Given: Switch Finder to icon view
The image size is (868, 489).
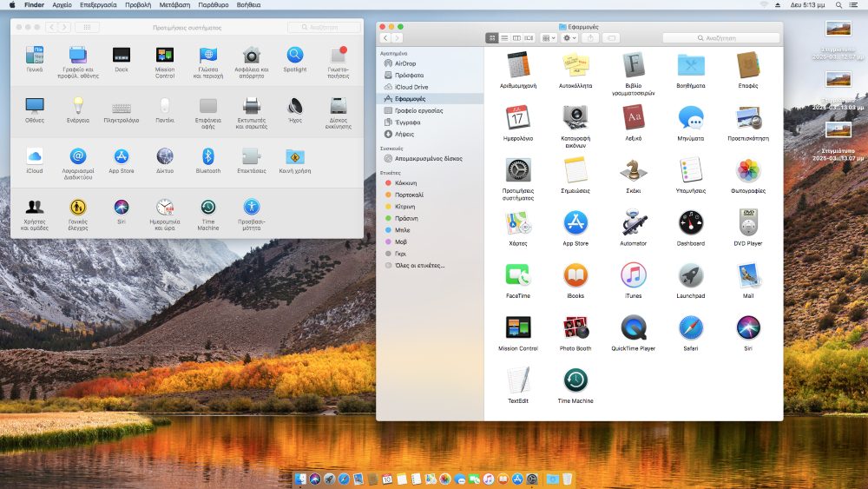Looking at the screenshot, I should click(491, 38).
